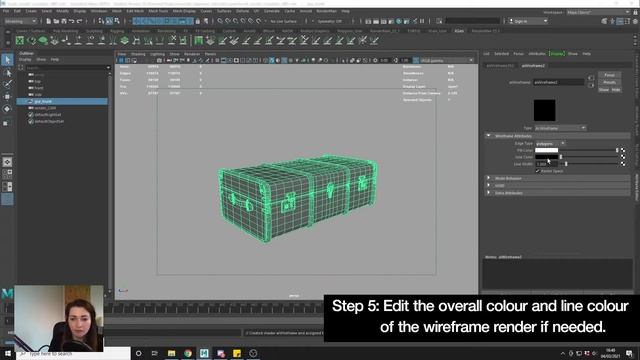Screen dimensions: 640x360
Task: Open the viewport Shading menu
Action: pyautogui.click(x=138, y=54)
